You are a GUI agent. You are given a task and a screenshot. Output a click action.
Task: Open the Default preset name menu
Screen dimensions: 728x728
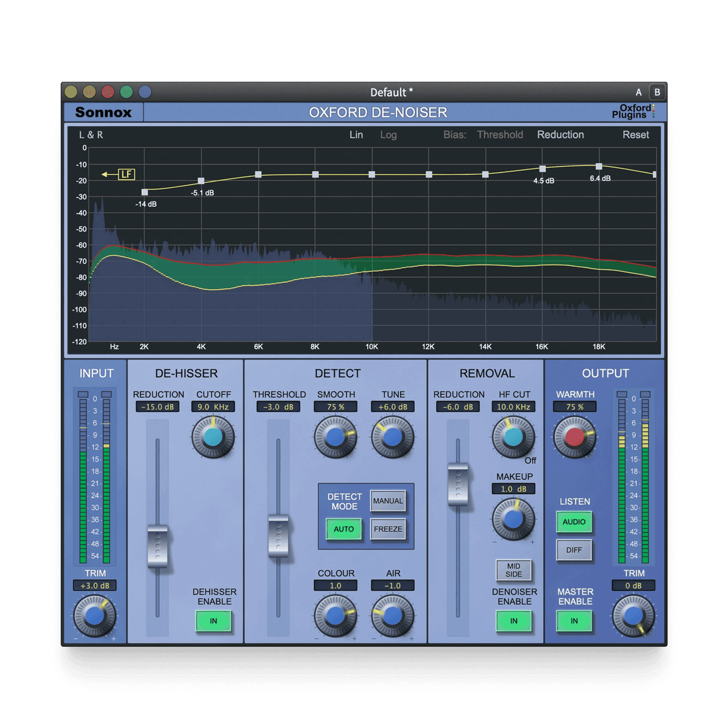[391, 92]
